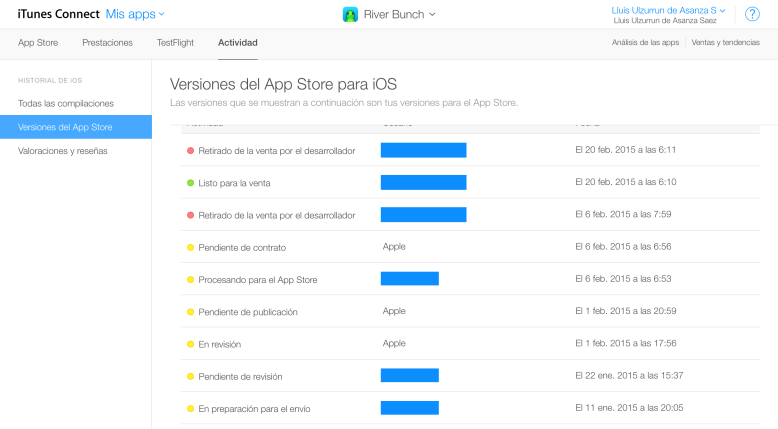Expand the Mis apps dropdown
The image size is (778, 429).
(x=135, y=14)
